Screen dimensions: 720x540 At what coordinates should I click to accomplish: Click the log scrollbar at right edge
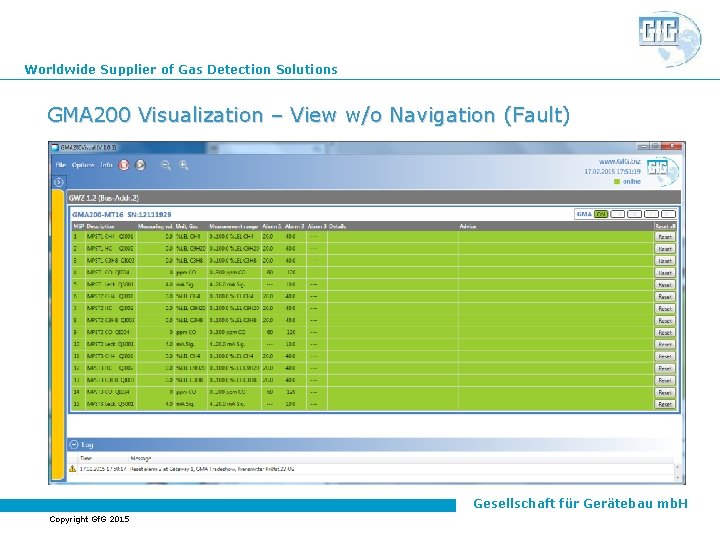[x=677, y=472]
